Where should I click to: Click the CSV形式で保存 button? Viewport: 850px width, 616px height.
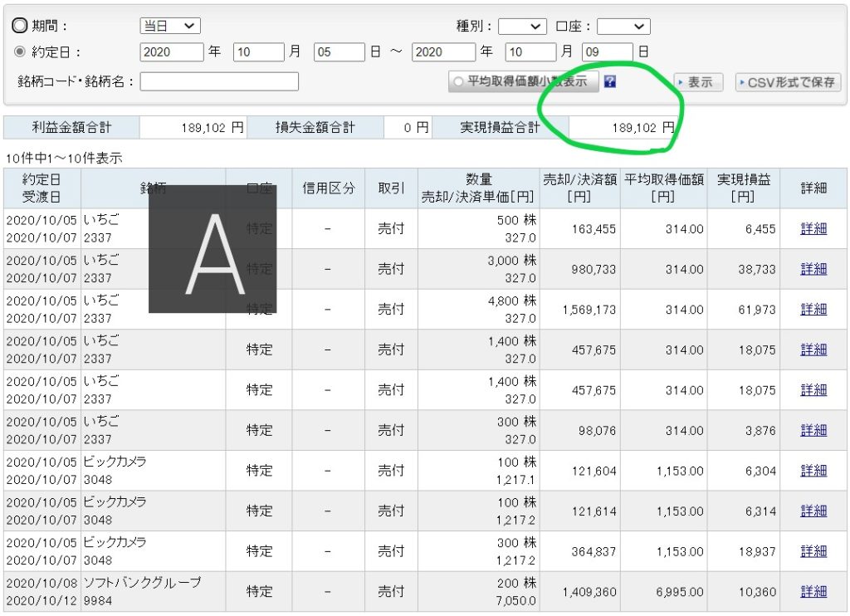[788, 82]
